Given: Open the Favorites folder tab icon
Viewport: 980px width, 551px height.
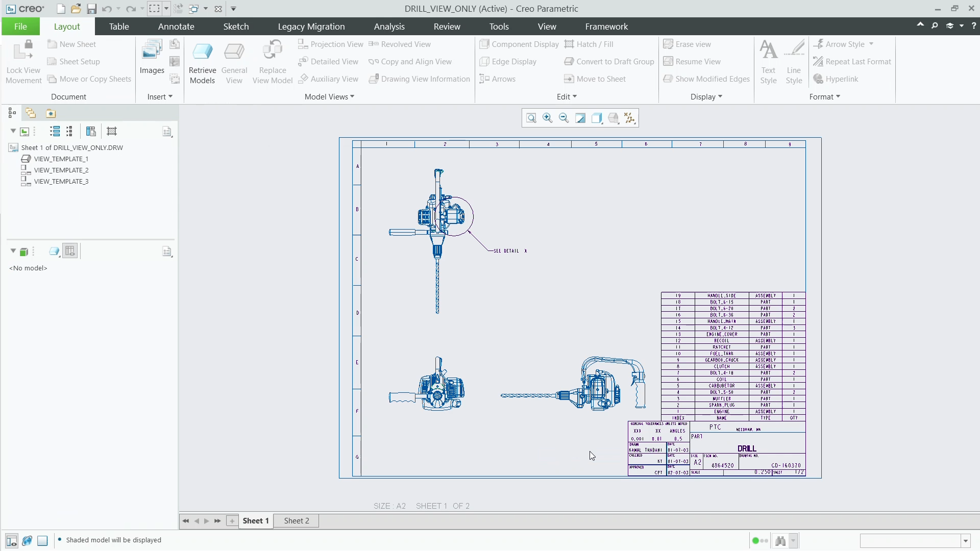Looking at the screenshot, I should tap(51, 113).
